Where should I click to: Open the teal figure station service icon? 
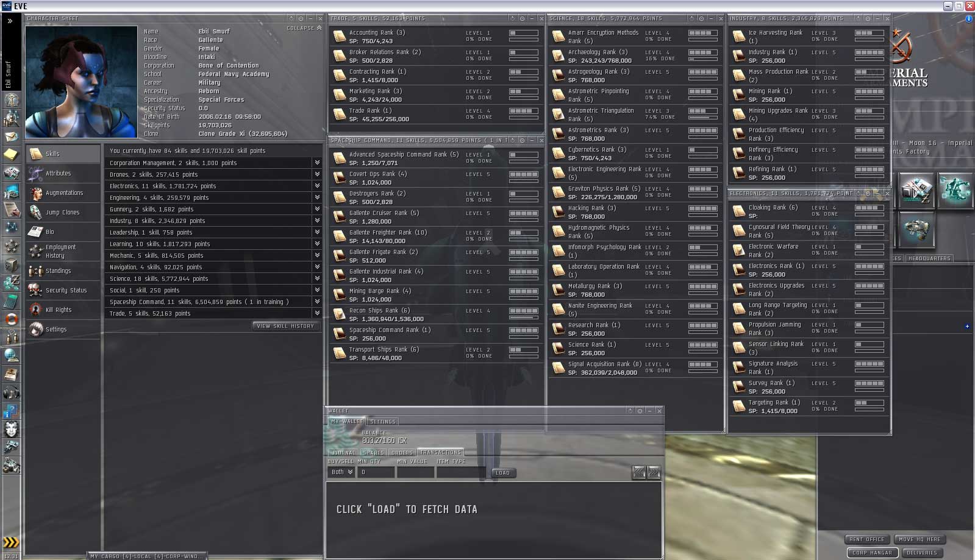tap(955, 191)
